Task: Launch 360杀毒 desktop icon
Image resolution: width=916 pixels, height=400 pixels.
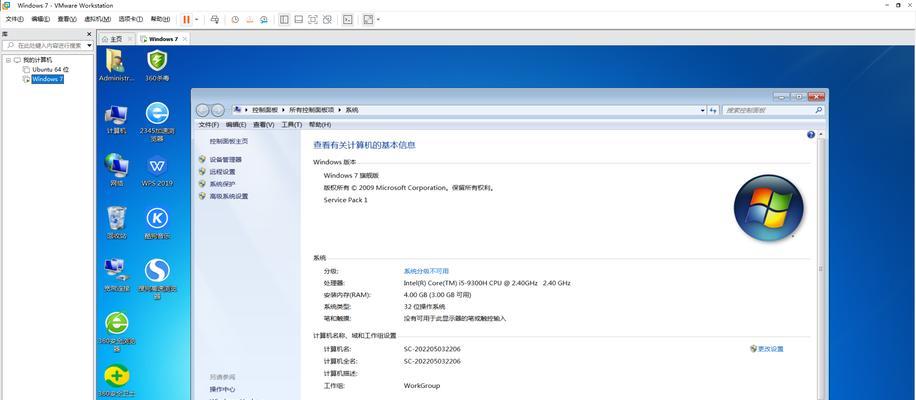Action: click(157, 64)
